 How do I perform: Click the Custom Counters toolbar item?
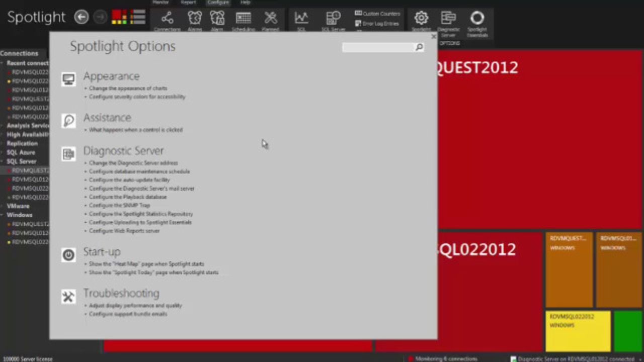pyautogui.click(x=377, y=14)
